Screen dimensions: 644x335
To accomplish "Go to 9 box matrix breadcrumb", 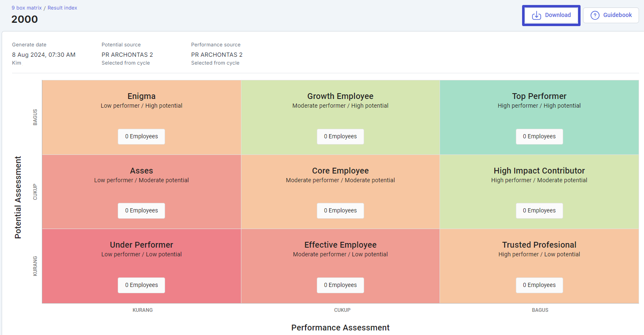I will pyautogui.click(x=27, y=8).
